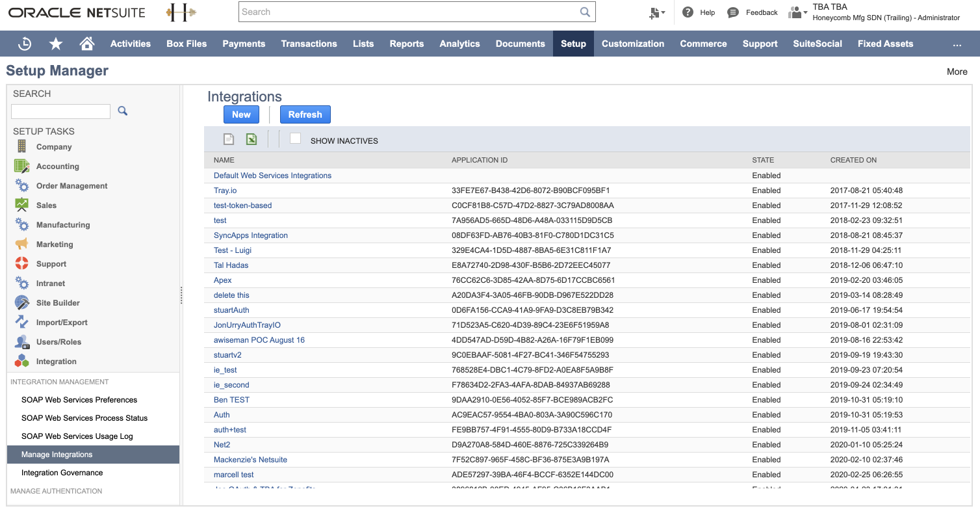Go to the Home dashboard icon
This screenshot has width=980, height=515.
coord(87,44)
